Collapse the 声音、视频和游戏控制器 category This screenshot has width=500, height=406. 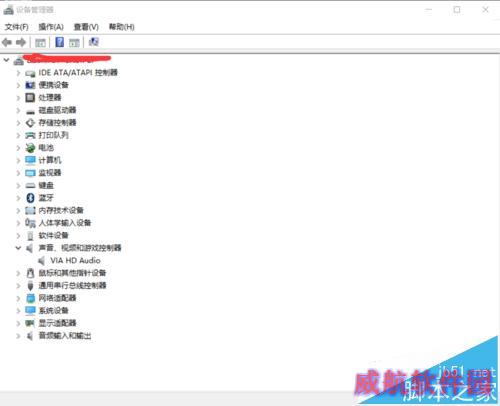tap(18, 248)
